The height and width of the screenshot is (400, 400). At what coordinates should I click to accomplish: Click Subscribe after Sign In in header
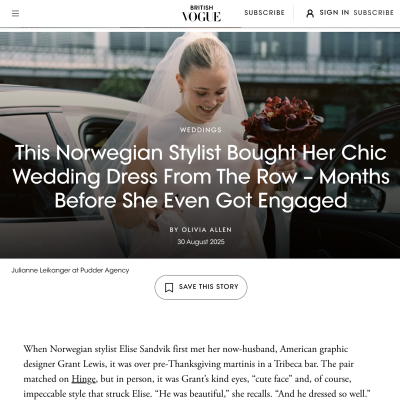pos(374,13)
